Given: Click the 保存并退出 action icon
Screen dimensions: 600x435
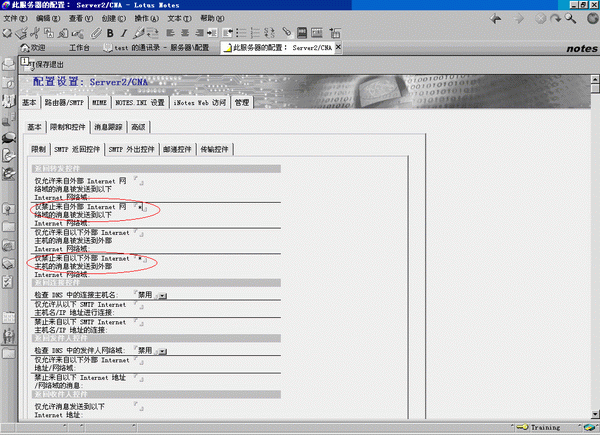Looking at the screenshot, I should [29, 66].
